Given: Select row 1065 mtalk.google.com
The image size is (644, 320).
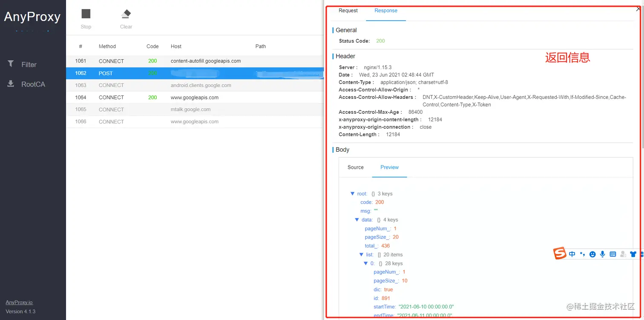Looking at the screenshot, I should [x=195, y=110].
